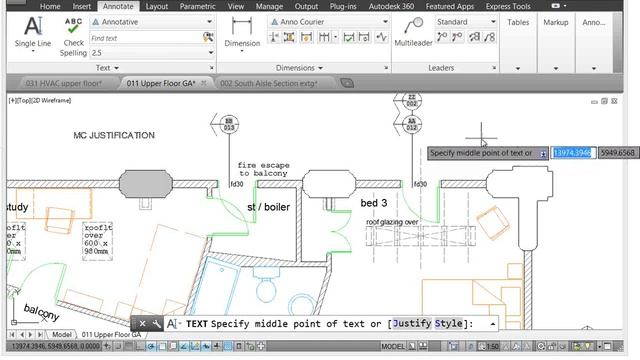Start the Dimension tool

point(242,35)
